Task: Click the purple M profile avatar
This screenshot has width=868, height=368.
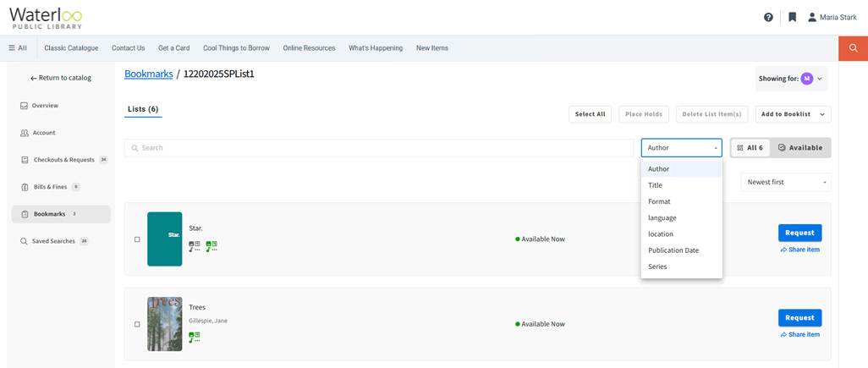Action: pos(806,79)
